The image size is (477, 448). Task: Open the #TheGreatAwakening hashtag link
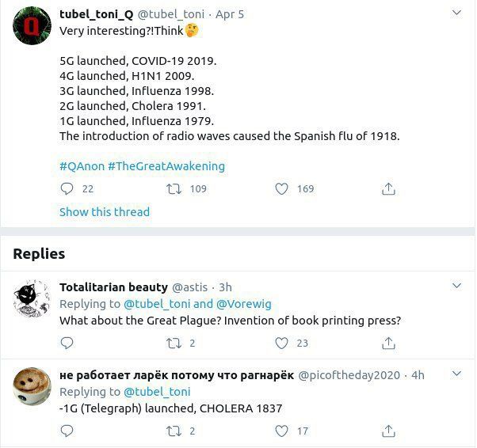point(166,166)
